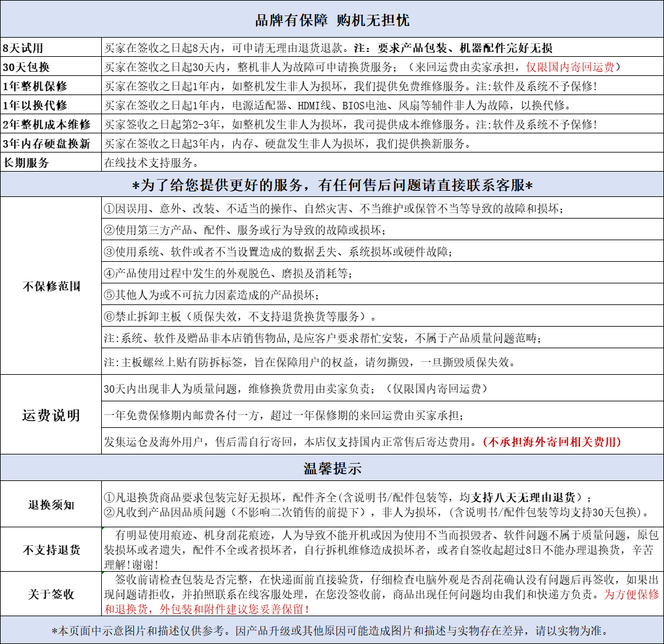Click the 品牌有保障 购机无担忧 header
The width and height of the screenshot is (664, 644).
click(x=332, y=20)
